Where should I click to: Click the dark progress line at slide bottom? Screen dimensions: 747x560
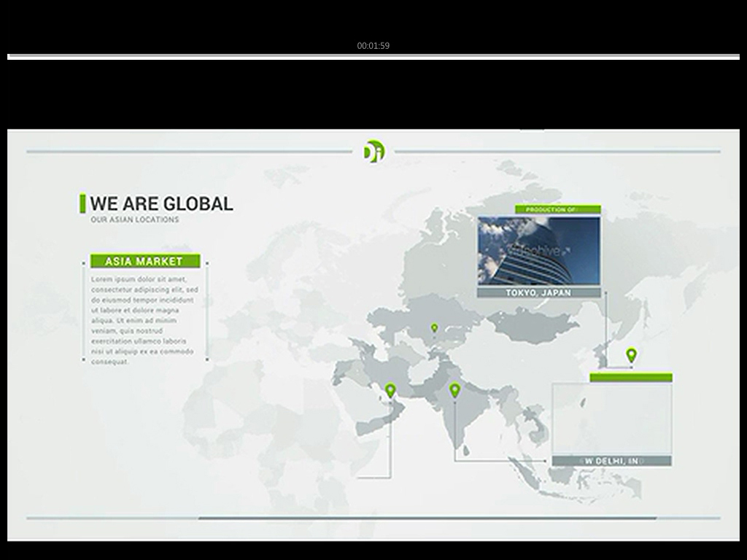point(427,518)
